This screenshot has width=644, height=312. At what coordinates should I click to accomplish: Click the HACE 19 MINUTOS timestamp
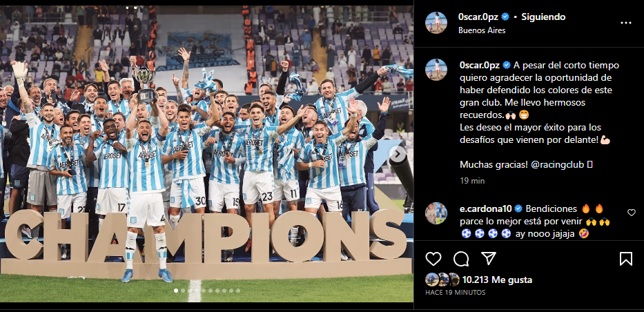pos(455,292)
